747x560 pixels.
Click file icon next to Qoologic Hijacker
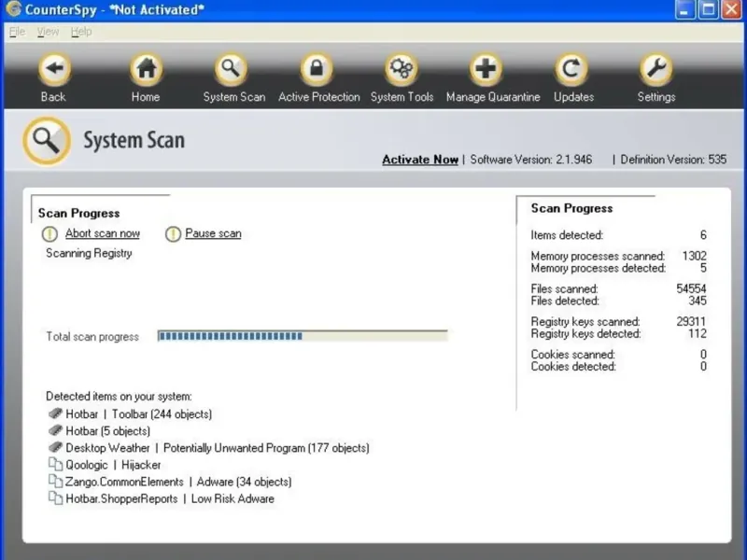click(x=55, y=464)
